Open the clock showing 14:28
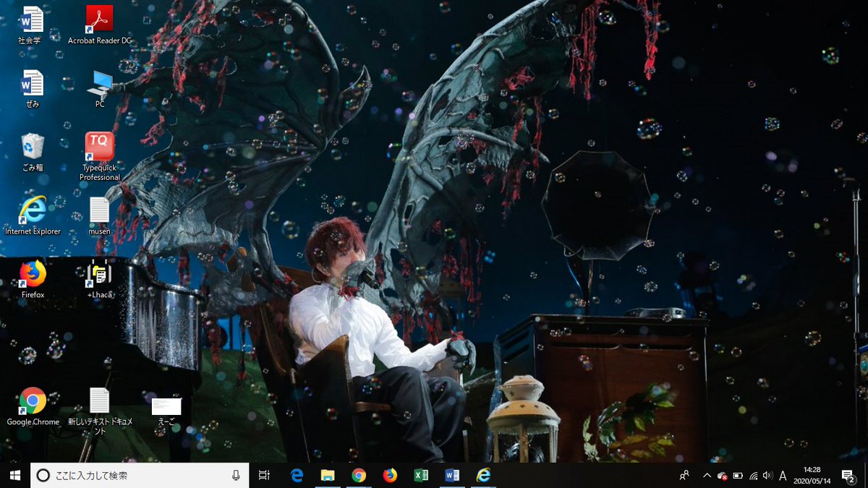Screen dimensions: 868x488 [812, 475]
